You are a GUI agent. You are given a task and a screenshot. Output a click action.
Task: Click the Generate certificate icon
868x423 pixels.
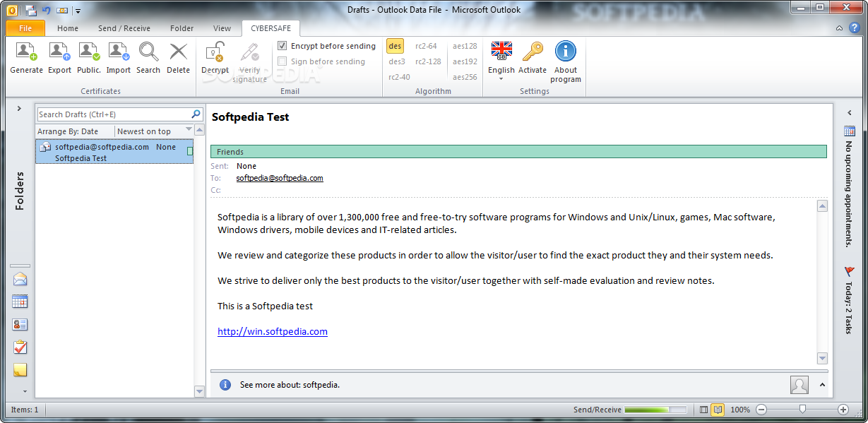click(26, 52)
